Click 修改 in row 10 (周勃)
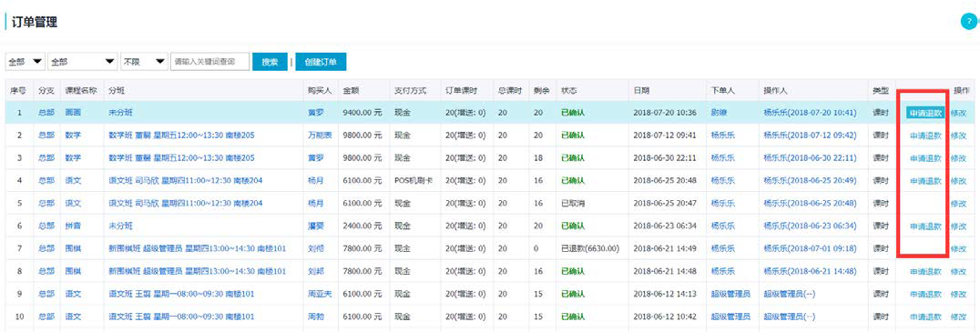This screenshot has width=980, height=332. click(x=958, y=317)
